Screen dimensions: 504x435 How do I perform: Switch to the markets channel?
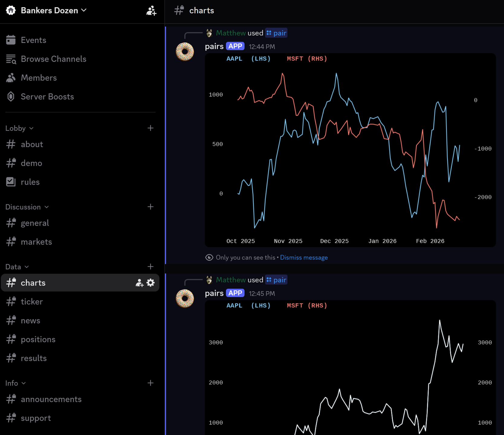36,242
